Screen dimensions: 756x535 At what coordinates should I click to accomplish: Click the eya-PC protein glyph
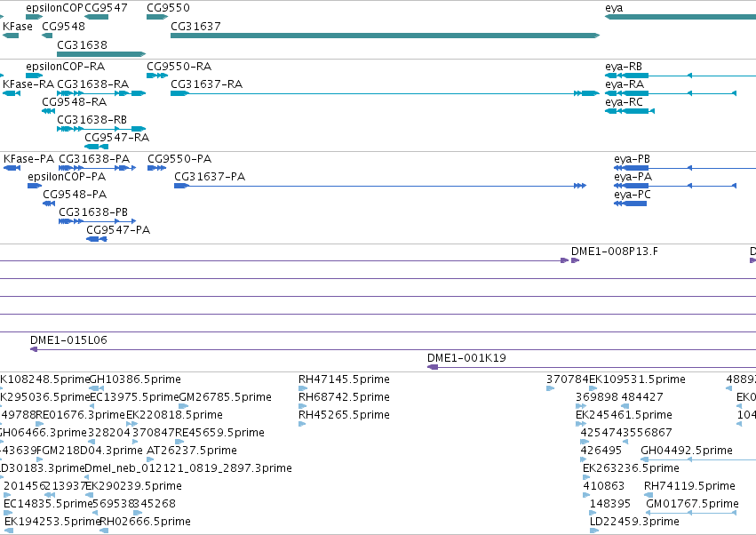[x=630, y=204]
